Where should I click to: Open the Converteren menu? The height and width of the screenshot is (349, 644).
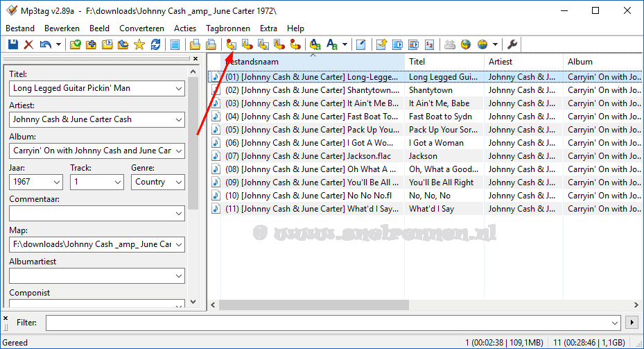pos(141,28)
